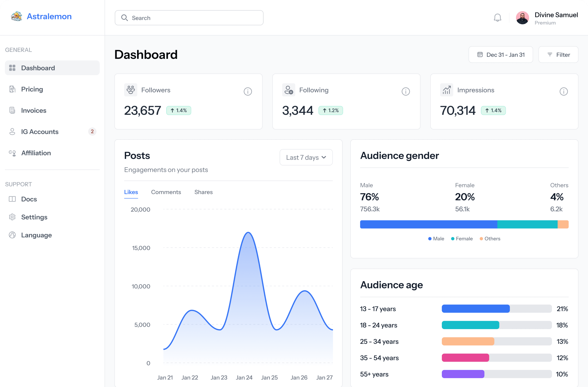
Task: Click the Shares engagement toggle
Action: [203, 192]
